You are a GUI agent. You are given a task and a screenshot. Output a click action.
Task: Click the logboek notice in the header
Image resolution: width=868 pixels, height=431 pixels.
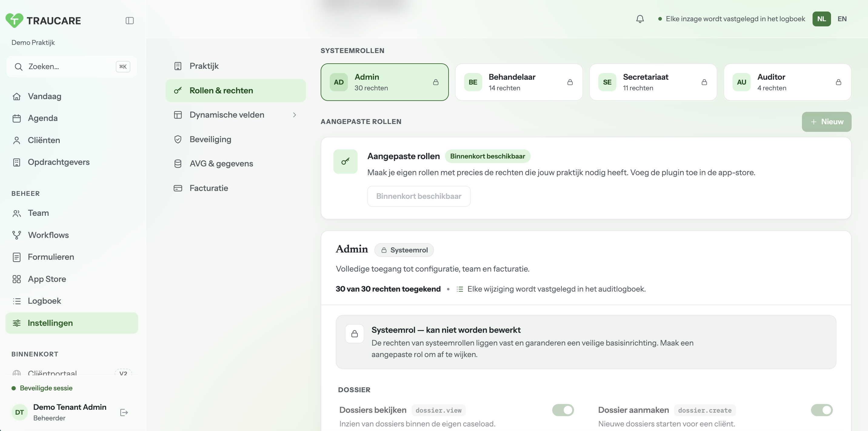click(x=732, y=19)
